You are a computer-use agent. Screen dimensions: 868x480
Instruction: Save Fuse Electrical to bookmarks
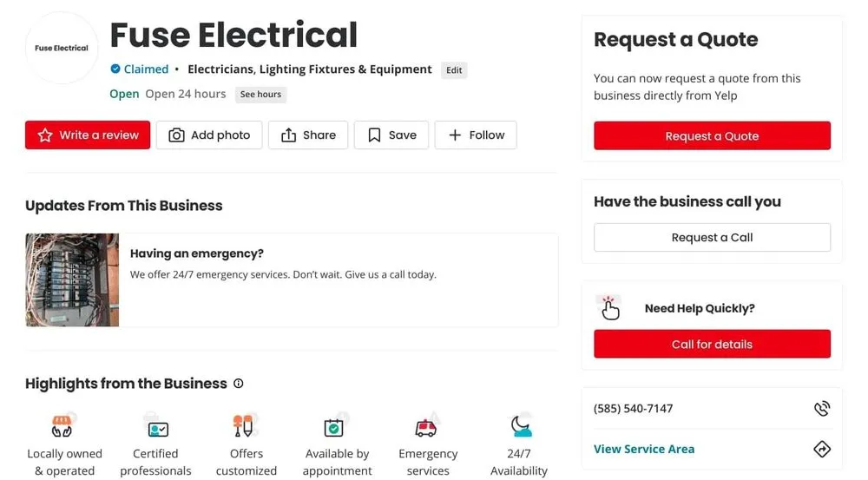(x=391, y=135)
